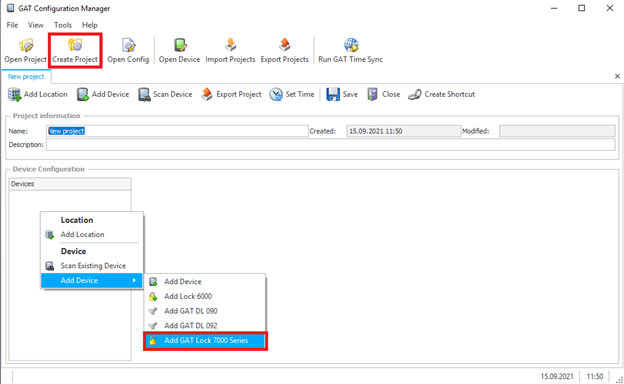Click Export Project in project toolbar
The height and width of the screenshot is (384, 624).
pyautogui.click(x=231, y=94)
